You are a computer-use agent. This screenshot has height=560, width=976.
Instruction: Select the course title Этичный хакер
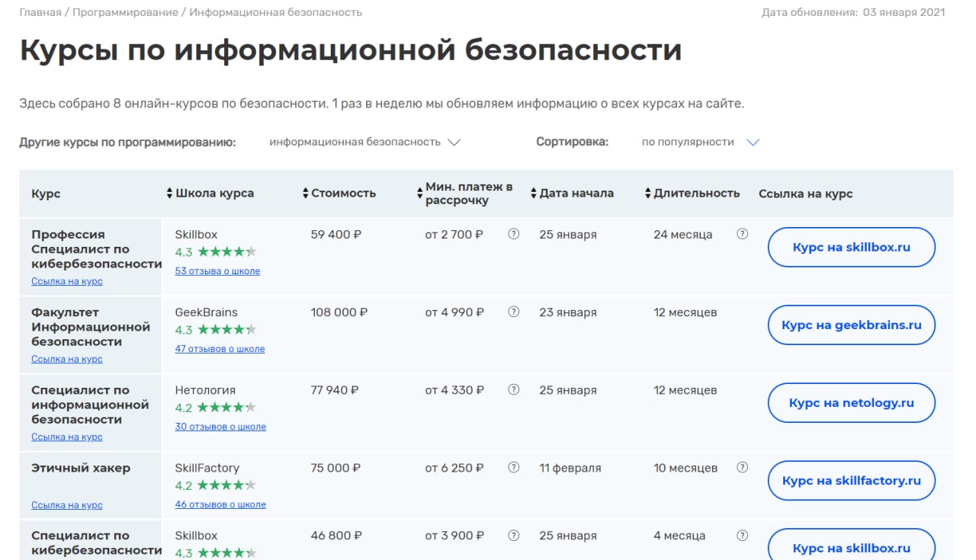pyautogui.click(x=81, y=468)
